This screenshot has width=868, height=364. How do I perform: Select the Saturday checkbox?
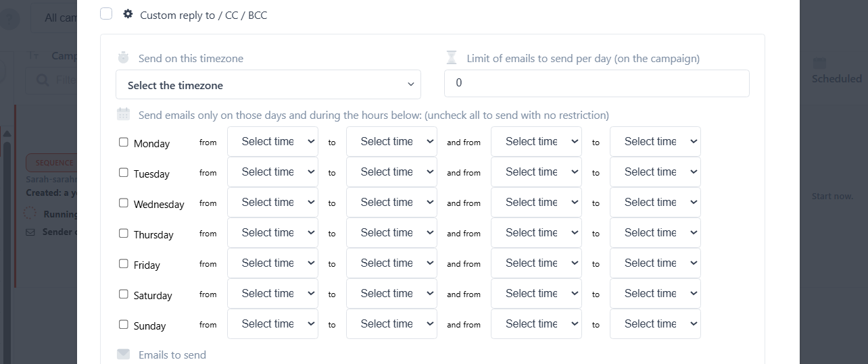pyautogui.click(x=124, y=294)
